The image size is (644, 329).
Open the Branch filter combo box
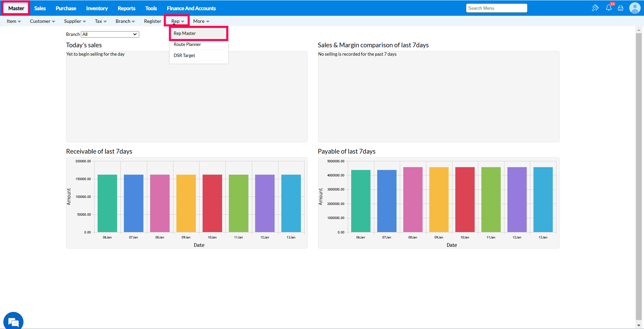point(110,34)
